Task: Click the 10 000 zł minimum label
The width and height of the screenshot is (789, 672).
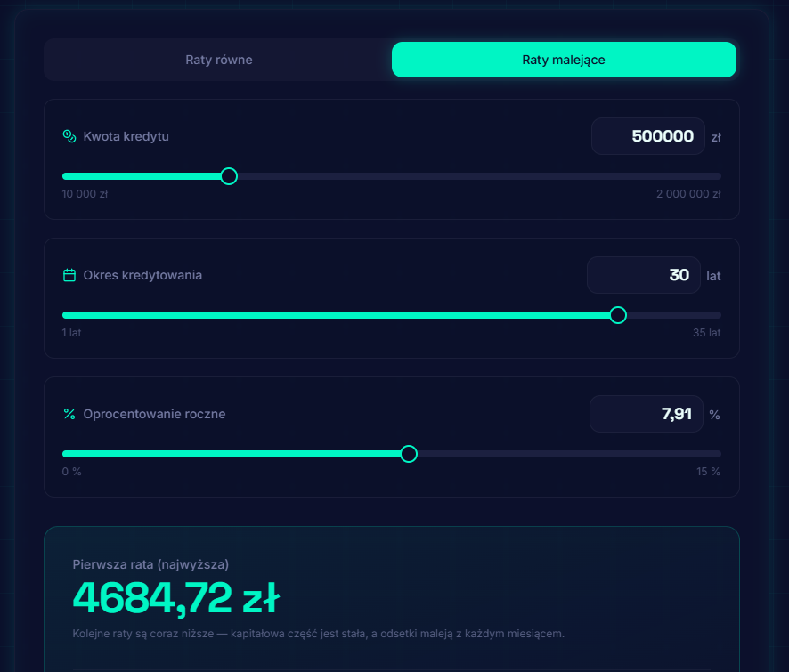Action: (85, 194)
